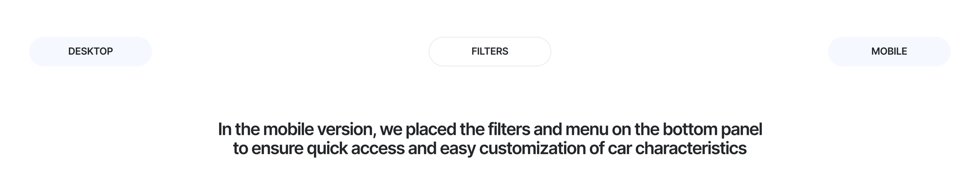Click the DESKTOP pill button
Viewport: 980px width, 194px height.
click(91, 52)
